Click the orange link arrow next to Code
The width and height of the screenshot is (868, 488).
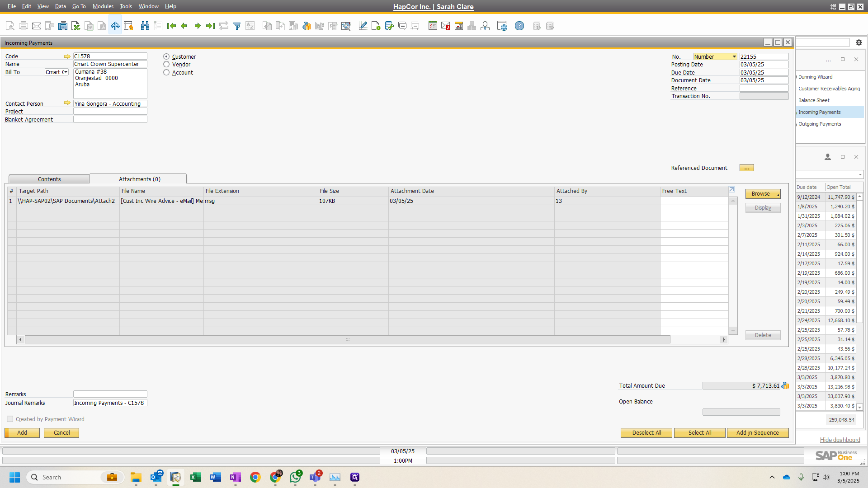coord(67,56)
